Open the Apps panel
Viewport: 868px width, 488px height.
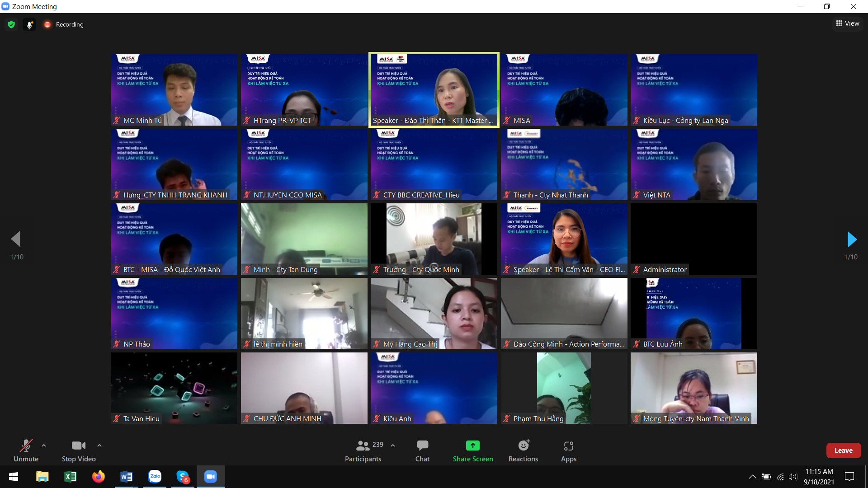568,451
